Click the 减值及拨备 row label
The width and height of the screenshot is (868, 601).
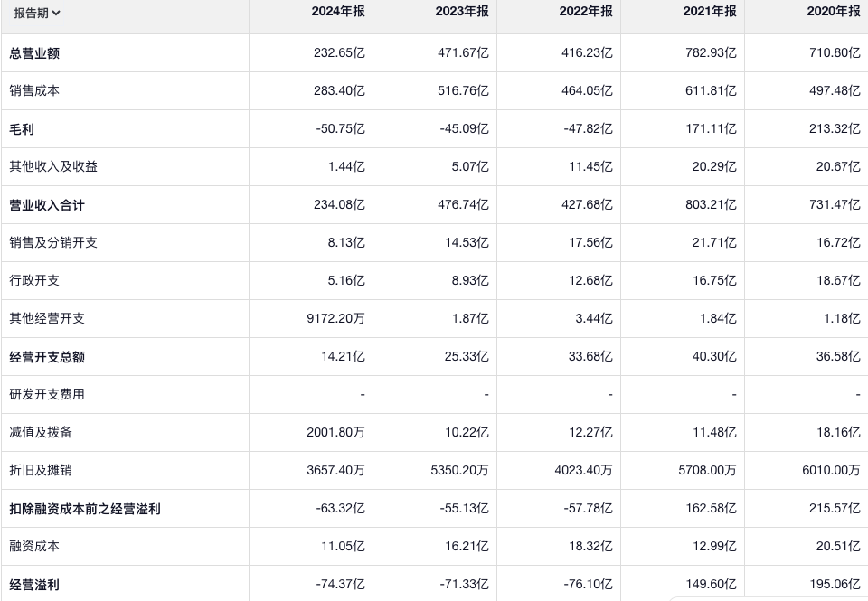pyautogui.click(x=41, y=433)
